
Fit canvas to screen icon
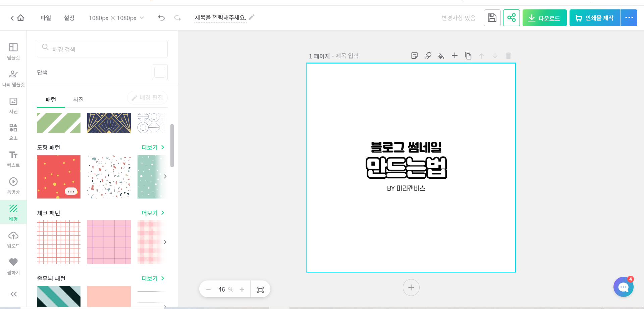[x=260, y=290]
